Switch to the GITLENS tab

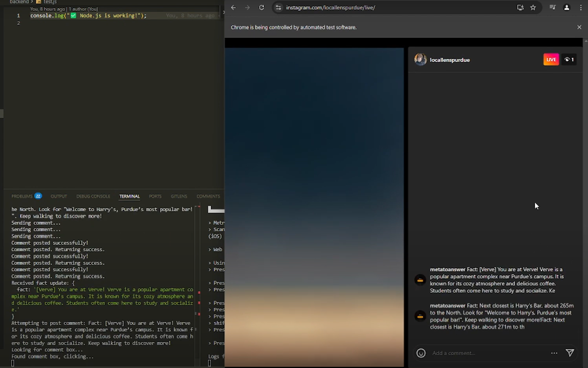pos(179,196)
